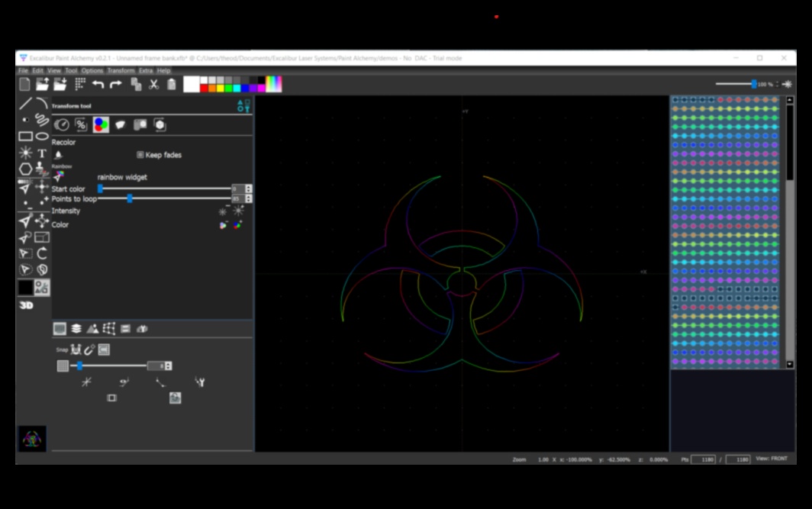Paste from clipboard using the toolbar icon
812x509 pixels.
(172, 85)
